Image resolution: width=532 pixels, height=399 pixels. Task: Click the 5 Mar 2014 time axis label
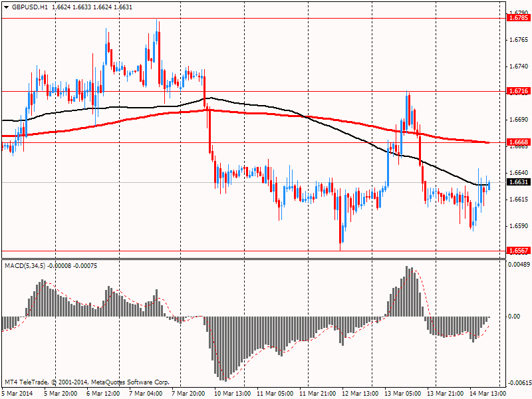pyautogui.click(x=18, y=393)
